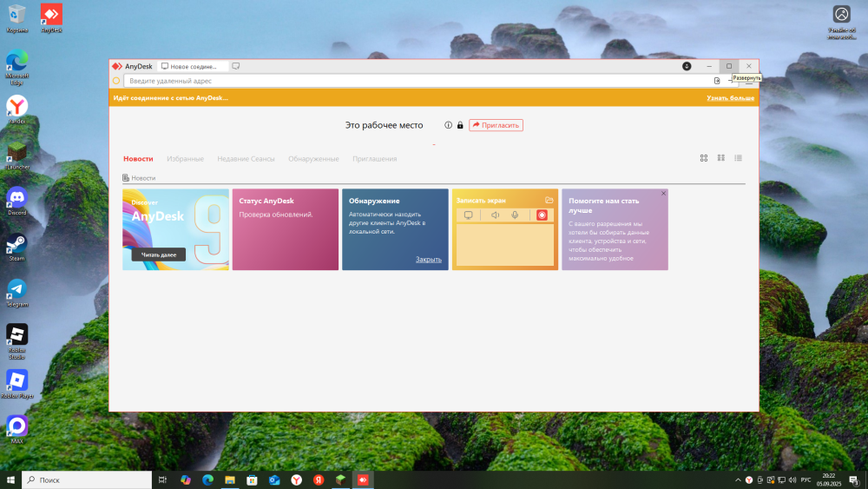The image size is (868, 489).
Task: Select the MAX desktop shortcut
Action: pos(17,430)
